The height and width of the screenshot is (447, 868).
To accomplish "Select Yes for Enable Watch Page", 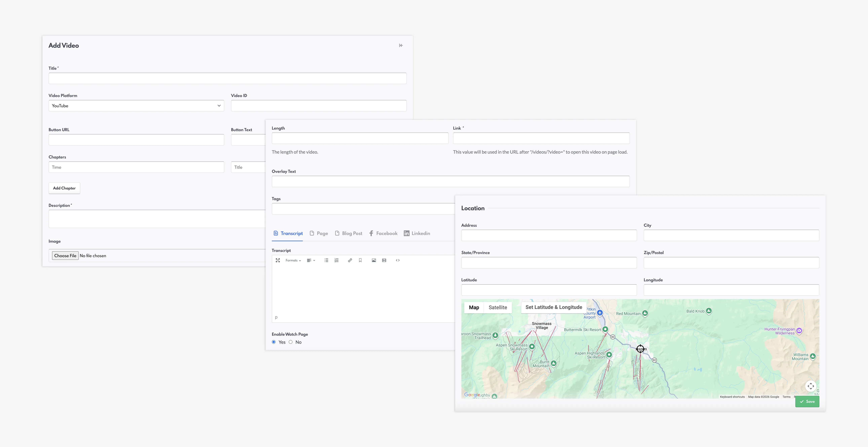I will [274, 342].
